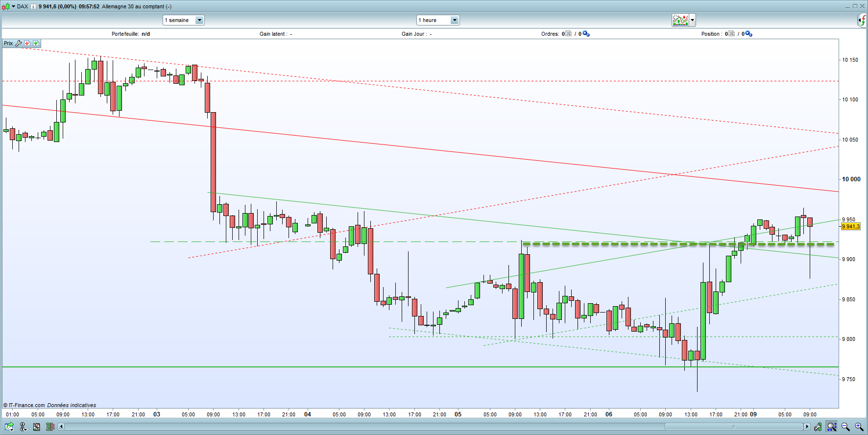Click the thick dashed green horizontal line
Image resolution: width=868 pixels, height=435 pixels.
[678, 243]
